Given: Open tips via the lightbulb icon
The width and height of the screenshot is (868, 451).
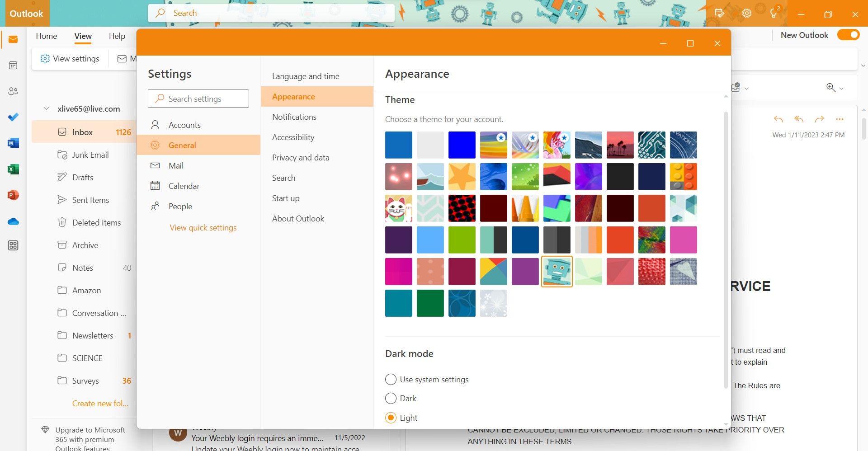Looking at the screenshot, I should click(773, 13).
